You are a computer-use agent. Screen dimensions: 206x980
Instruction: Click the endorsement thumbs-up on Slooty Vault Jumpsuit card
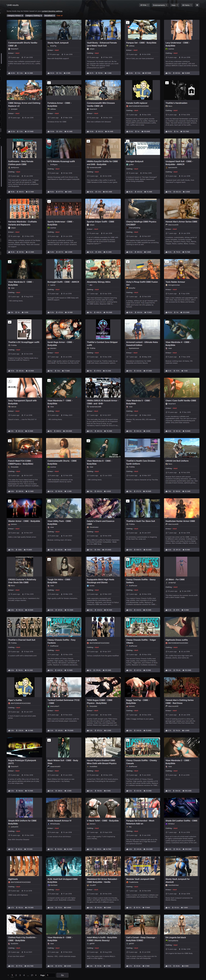[48, 73]
